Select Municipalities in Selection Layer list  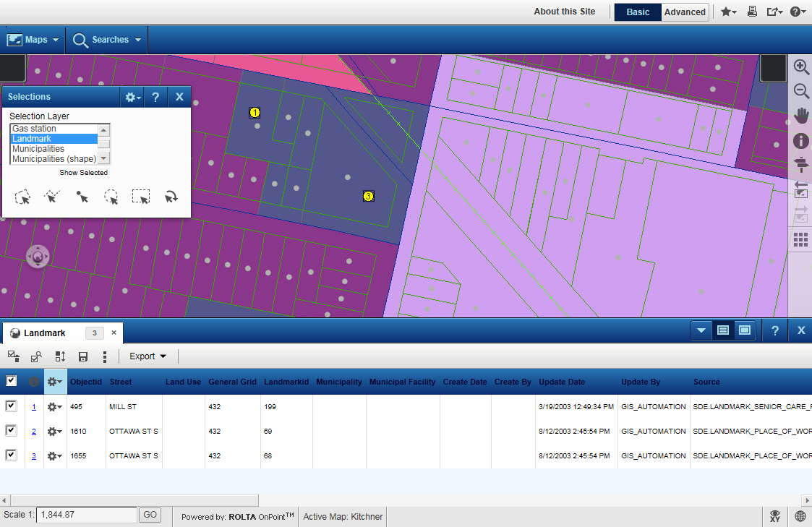coord(38,149)
